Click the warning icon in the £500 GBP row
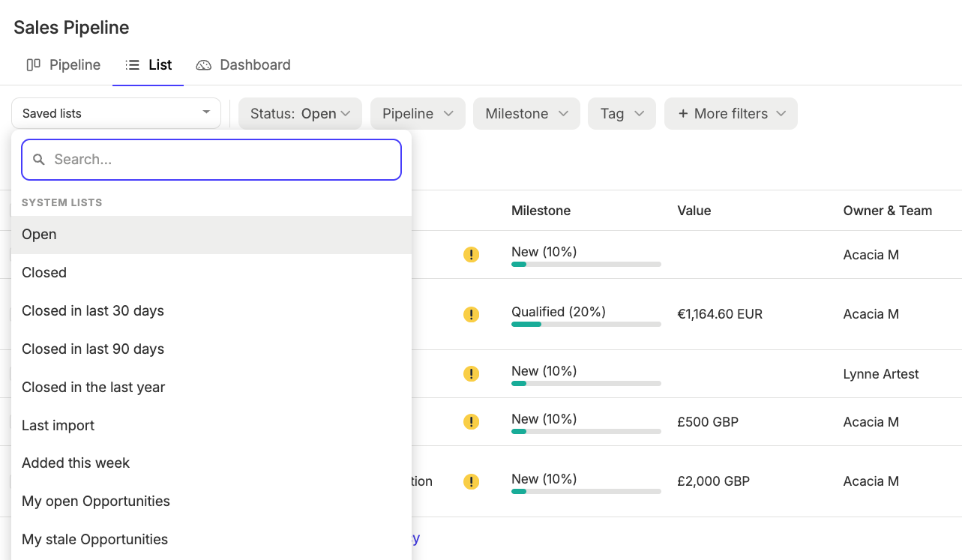The image size is (962, 560). point(471,422)
